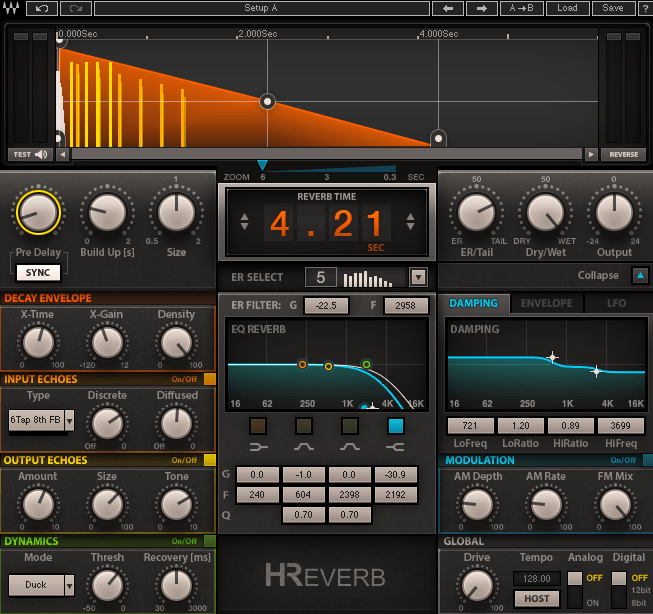Click the damping low crosshair handle
653x614 pixels.
click(553, 357)
